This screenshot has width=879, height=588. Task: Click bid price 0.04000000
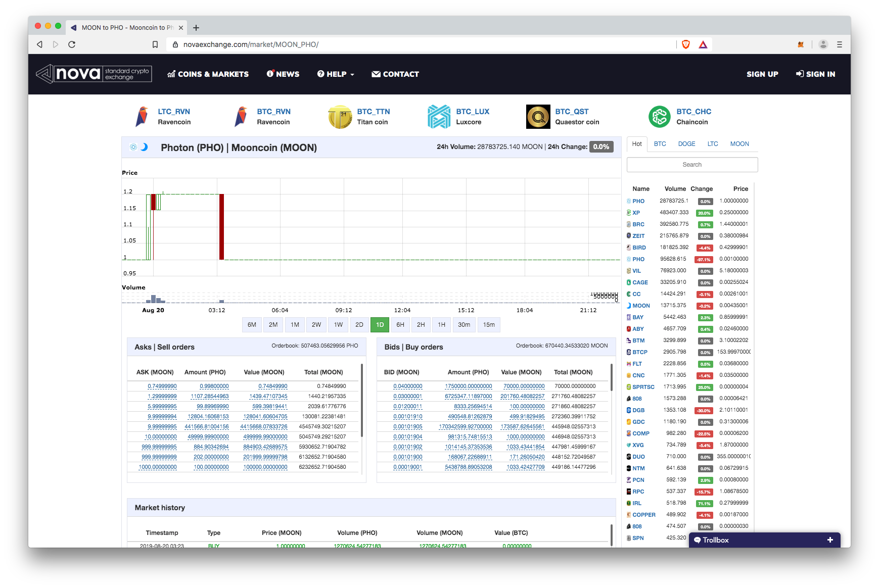coord(408,386)
